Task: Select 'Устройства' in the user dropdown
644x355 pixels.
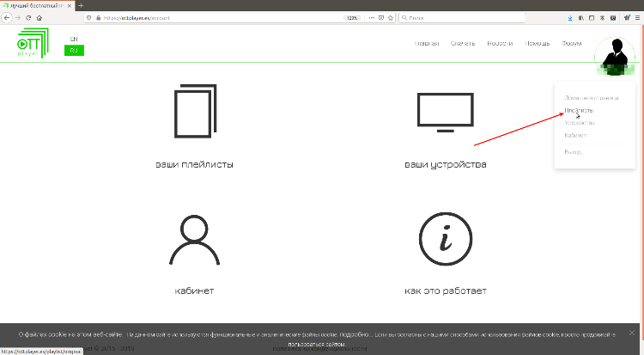Action: tap(580, 123)
